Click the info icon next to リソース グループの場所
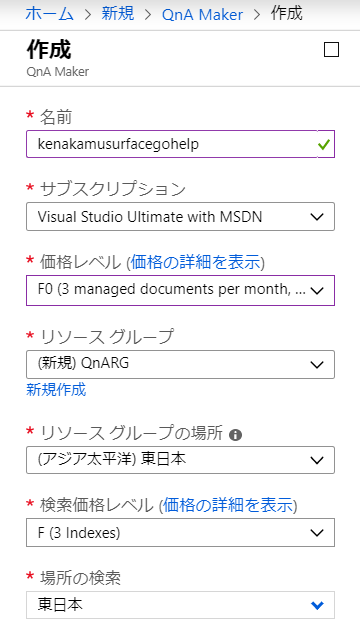 [x=235, y=435]
